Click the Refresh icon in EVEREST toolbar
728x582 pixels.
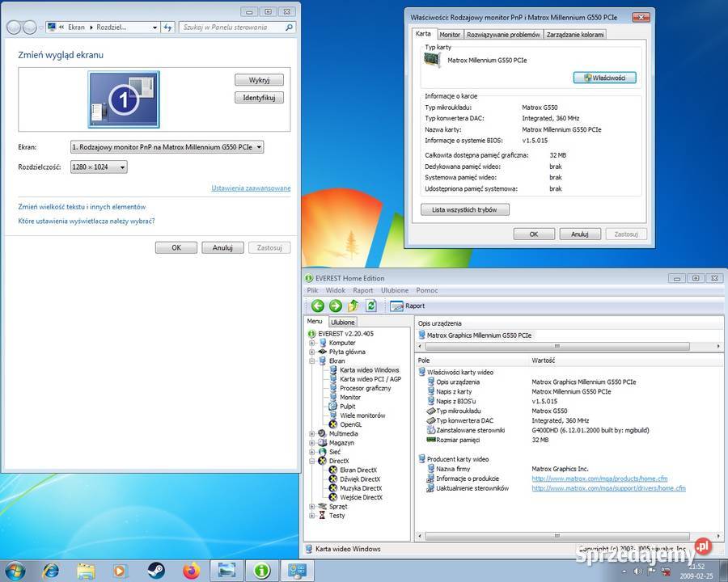[x=371, y=306]
